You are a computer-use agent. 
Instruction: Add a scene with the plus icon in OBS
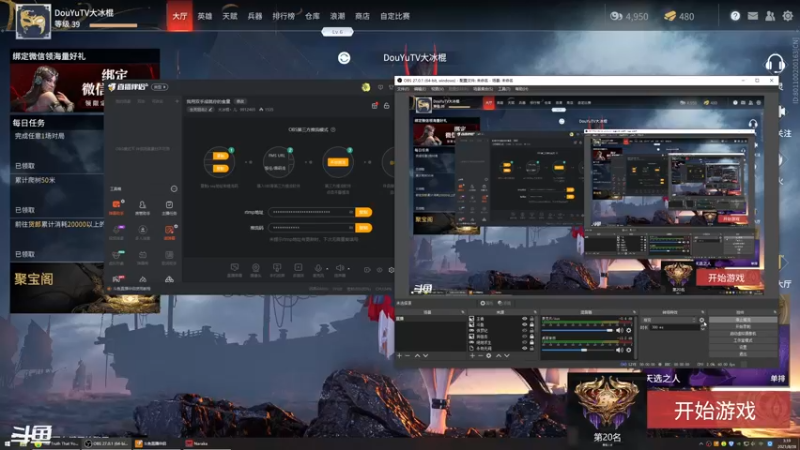399,356
